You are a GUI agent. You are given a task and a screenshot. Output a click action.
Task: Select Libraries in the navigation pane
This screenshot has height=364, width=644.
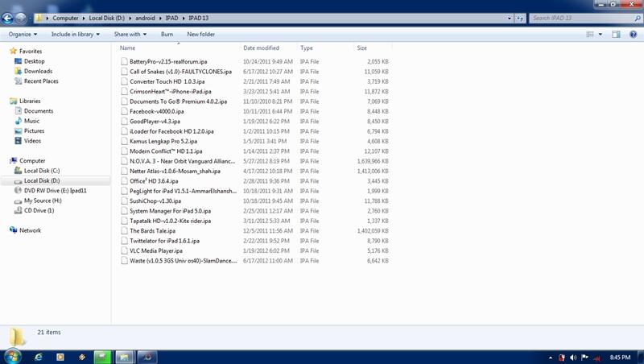point(30,101)
